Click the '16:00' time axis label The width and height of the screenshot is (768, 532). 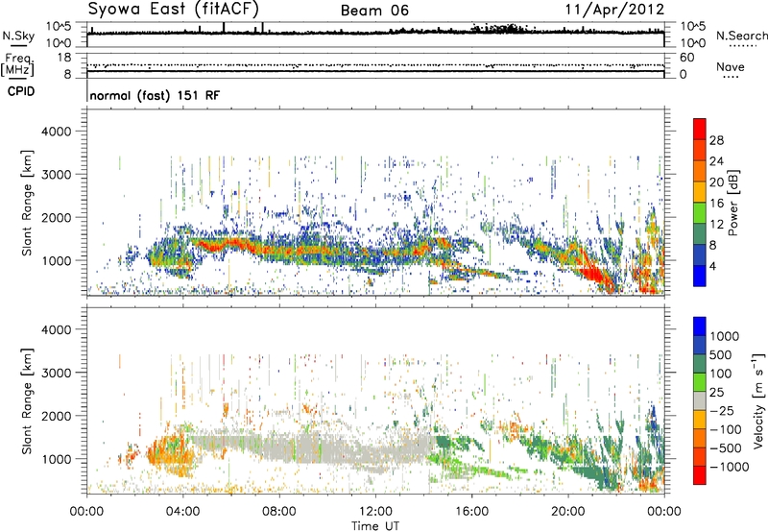coord(471,511)
